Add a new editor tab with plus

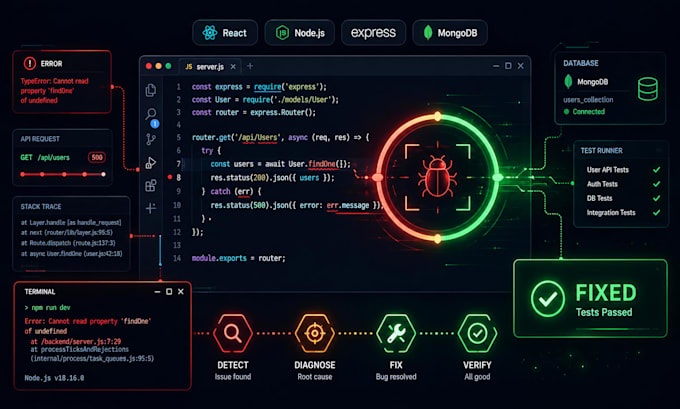click(x=250, y=66)
